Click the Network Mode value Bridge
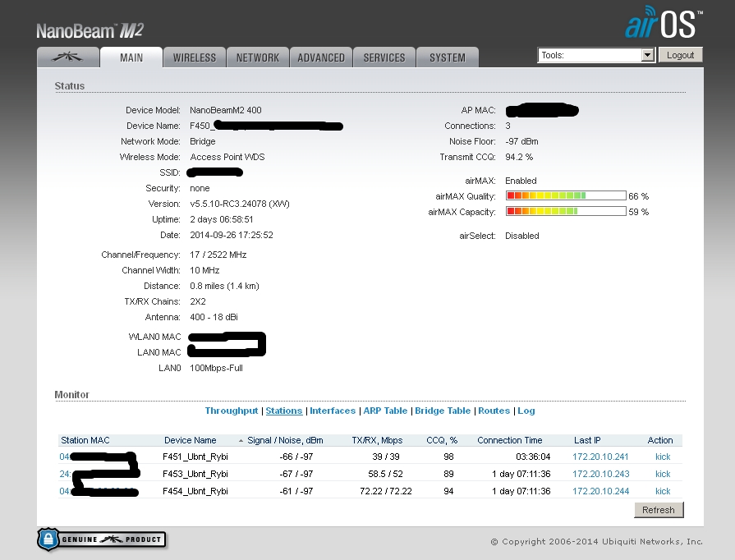The width and height of the screenshot is (735, 560). tap(203, 141)
